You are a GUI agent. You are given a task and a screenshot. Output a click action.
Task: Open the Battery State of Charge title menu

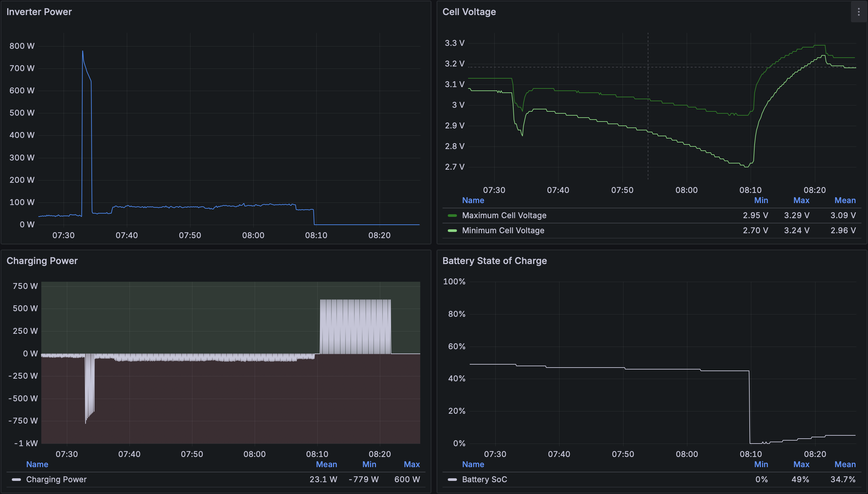(x=494, y=261)
